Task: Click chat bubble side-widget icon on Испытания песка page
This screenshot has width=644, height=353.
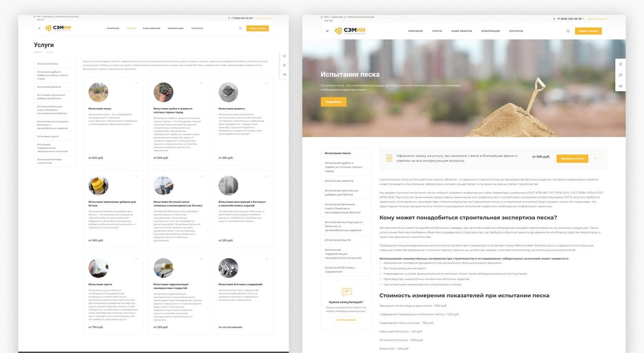Action: pyautogui.click(x=620, y=75)
